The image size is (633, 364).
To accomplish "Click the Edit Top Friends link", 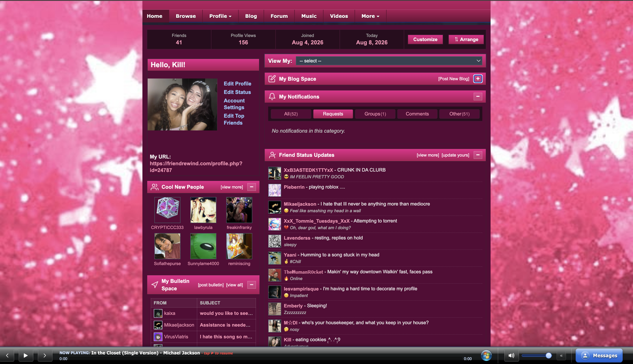I will pyautogui.click(x=234, y=119).
